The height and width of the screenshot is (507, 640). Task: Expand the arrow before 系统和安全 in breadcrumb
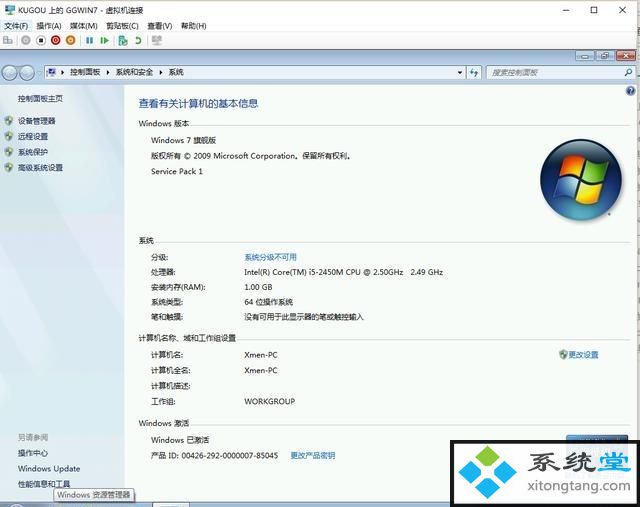tap(108, 72)
